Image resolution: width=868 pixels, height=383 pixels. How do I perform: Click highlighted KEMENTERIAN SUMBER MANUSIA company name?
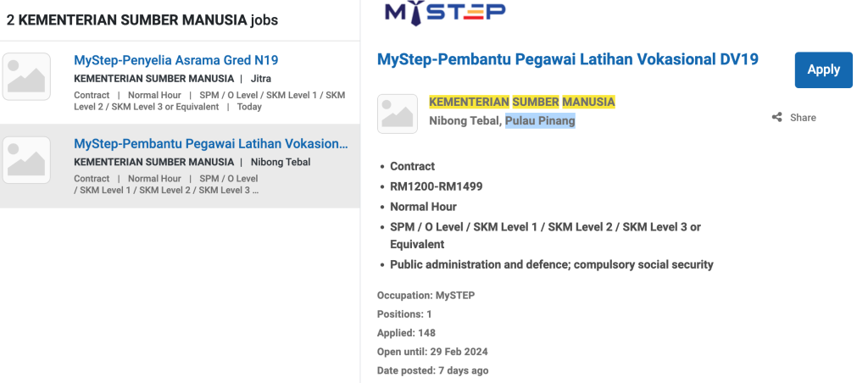coord(521,102)
